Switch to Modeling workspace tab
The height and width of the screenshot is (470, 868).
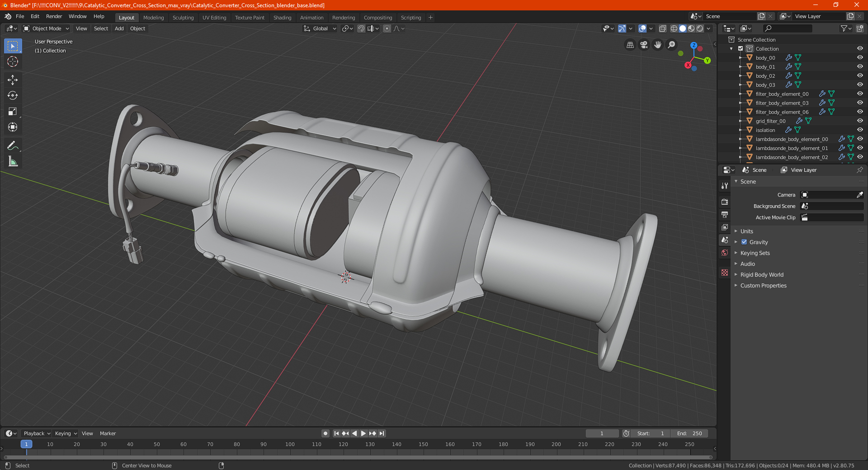coord(154,18)
